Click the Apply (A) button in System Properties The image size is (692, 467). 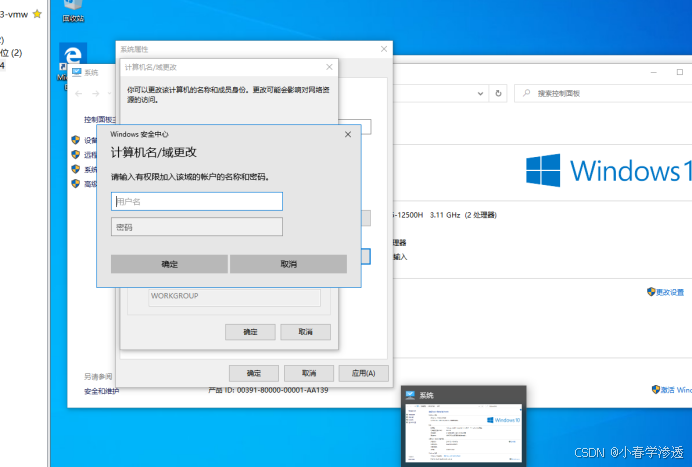pyautogui.click(x=364, y=373)
